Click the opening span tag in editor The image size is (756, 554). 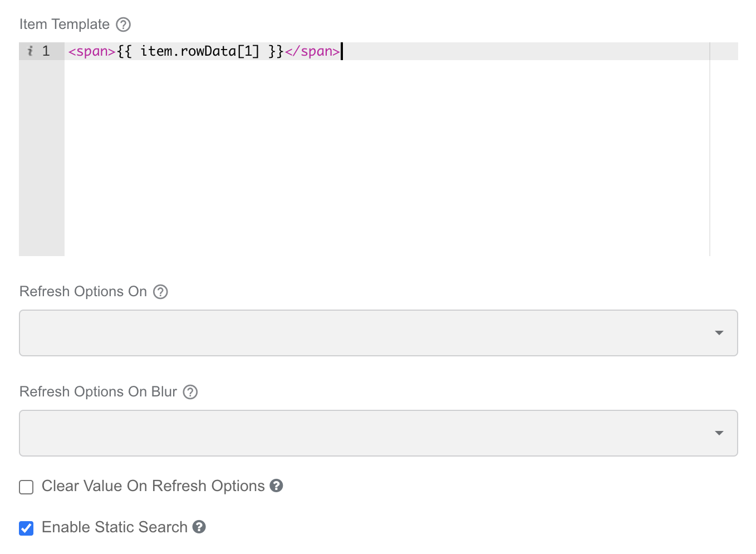[92, 51]
